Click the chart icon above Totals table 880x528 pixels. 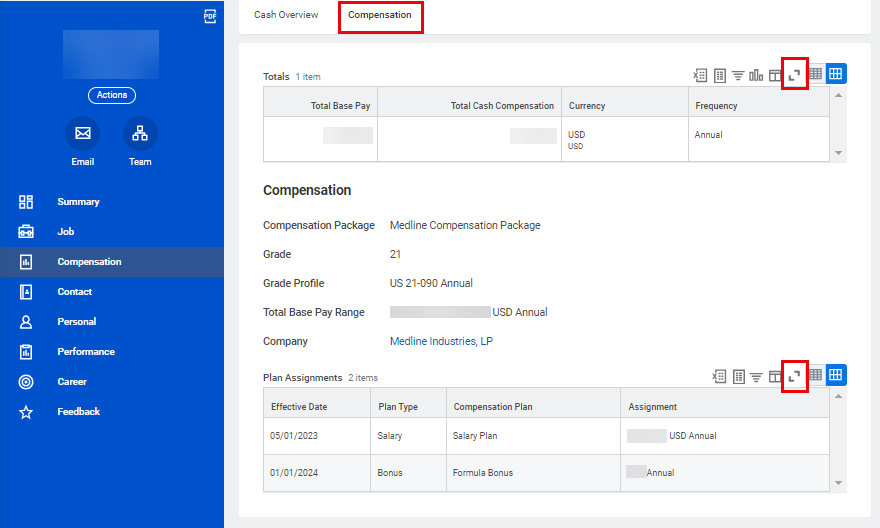(756, 75)
